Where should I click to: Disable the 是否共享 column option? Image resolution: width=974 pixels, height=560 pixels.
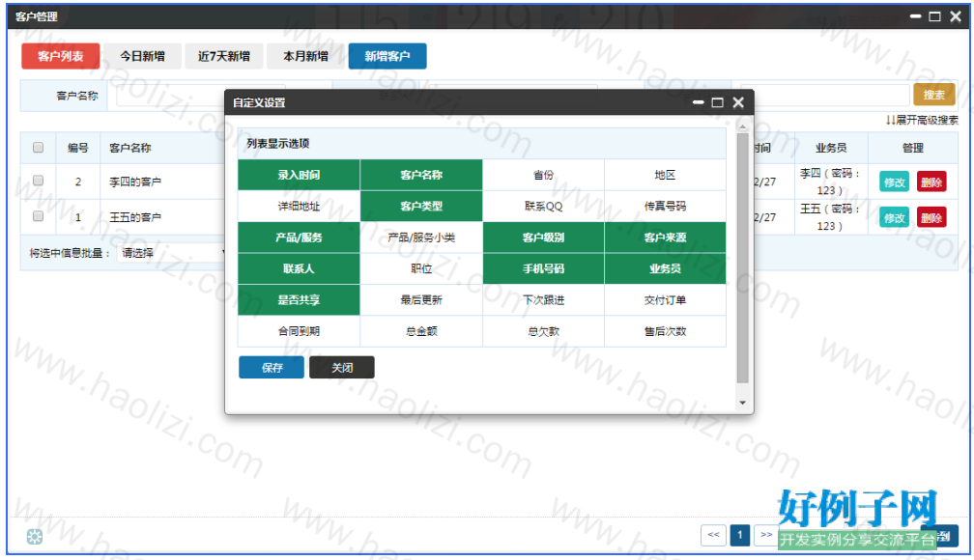[299, 300]
